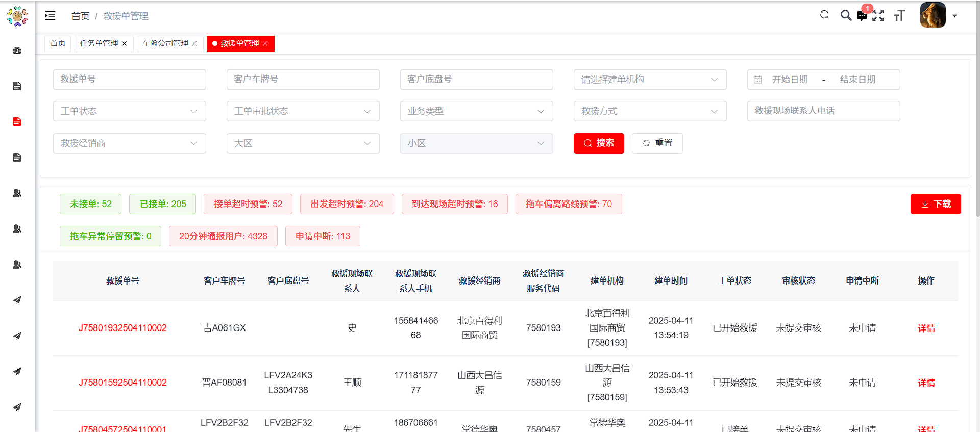Click the refresh icon in top bar
The image size is (980, 432).
point(824,15)
